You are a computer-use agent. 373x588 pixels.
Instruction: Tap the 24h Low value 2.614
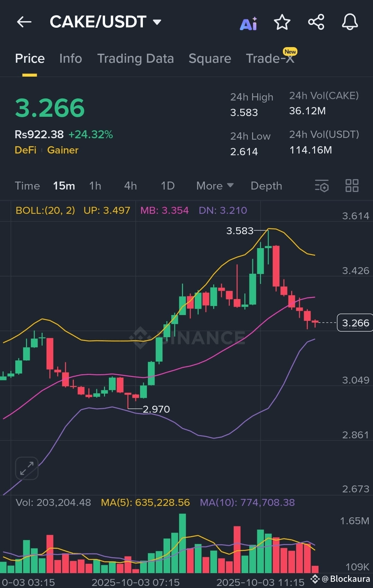[244, 152]
